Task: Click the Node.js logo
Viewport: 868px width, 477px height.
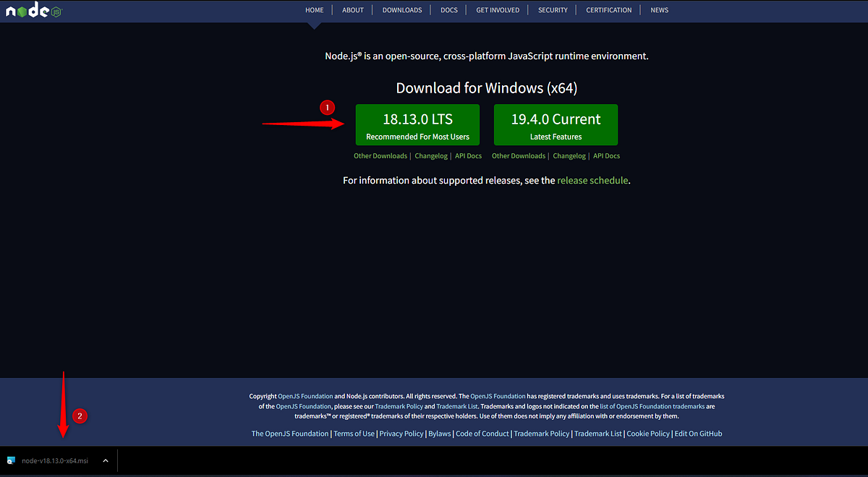Action: pos(33,11)
